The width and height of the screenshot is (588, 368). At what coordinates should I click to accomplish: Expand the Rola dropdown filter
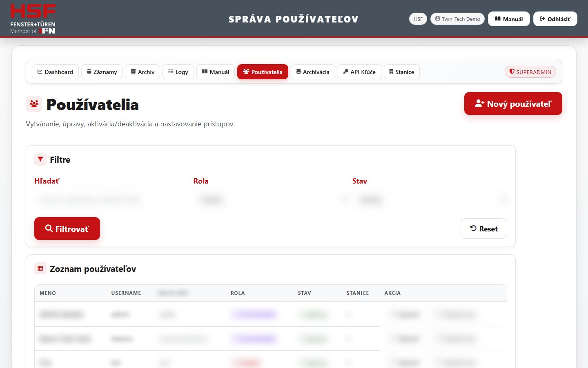(270, 200)
